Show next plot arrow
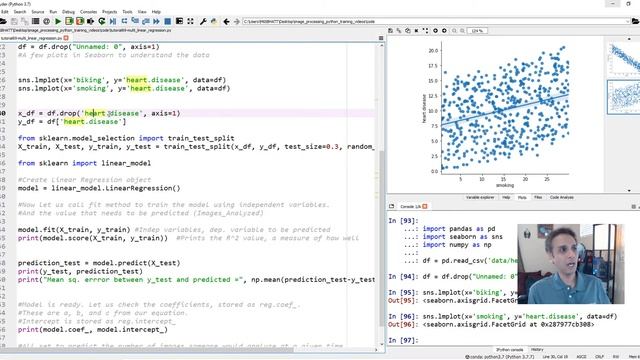 (444, 31)
